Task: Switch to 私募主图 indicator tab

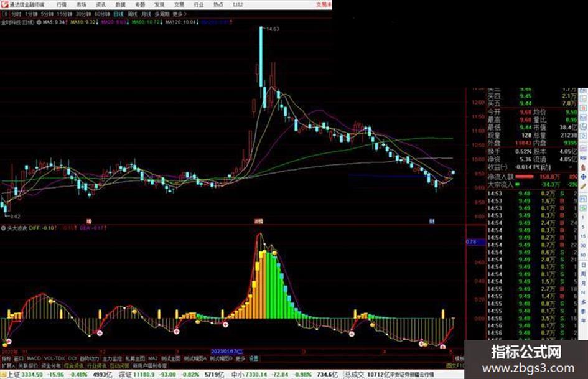Action: (x=135, y=358)
